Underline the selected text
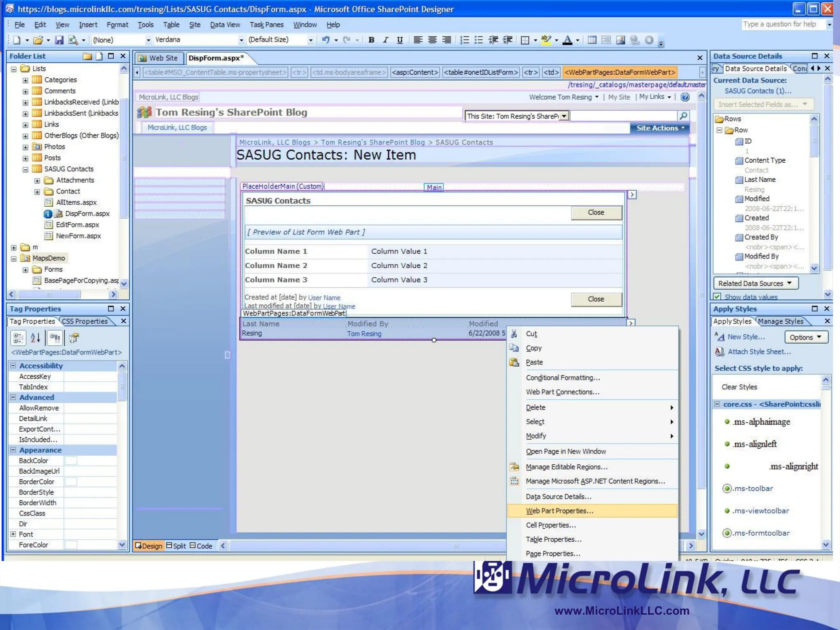 click(400, 40)
